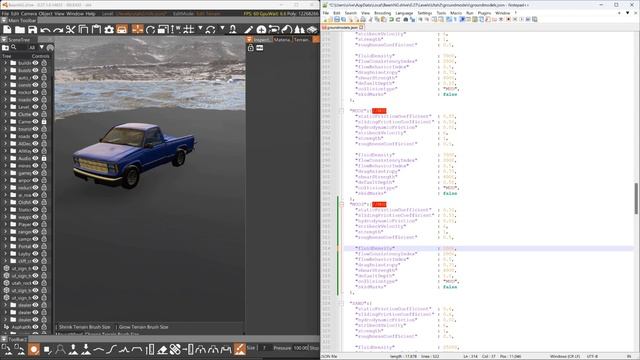This screenshot has width=640, height=360.
Task: Switch to the Terrain tab
Action: [x=301, y=40]
